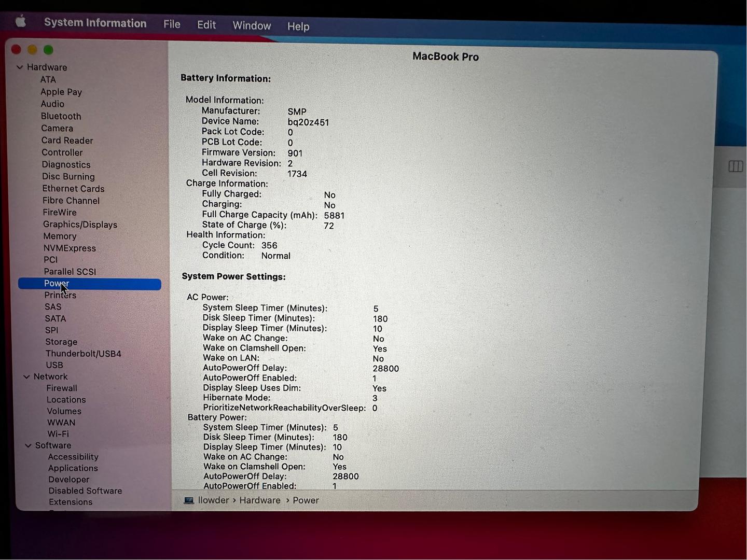The image size is (747, 560).
Task: Click Hardware in the path bar
Action: click(260, 500)
